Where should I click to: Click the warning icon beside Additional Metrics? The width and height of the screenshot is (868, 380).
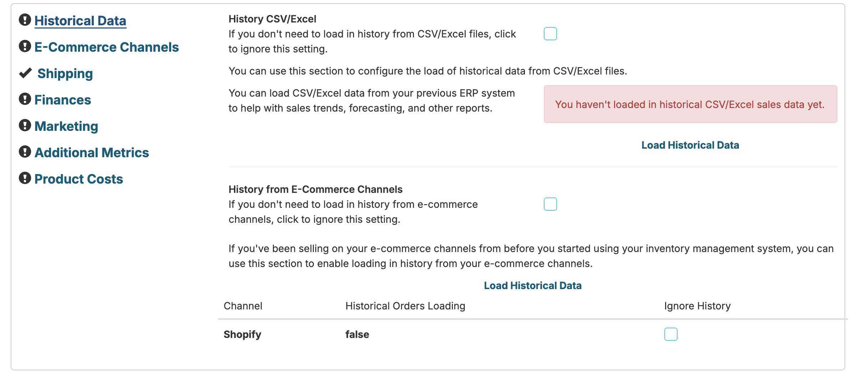(x=25, y=152)
